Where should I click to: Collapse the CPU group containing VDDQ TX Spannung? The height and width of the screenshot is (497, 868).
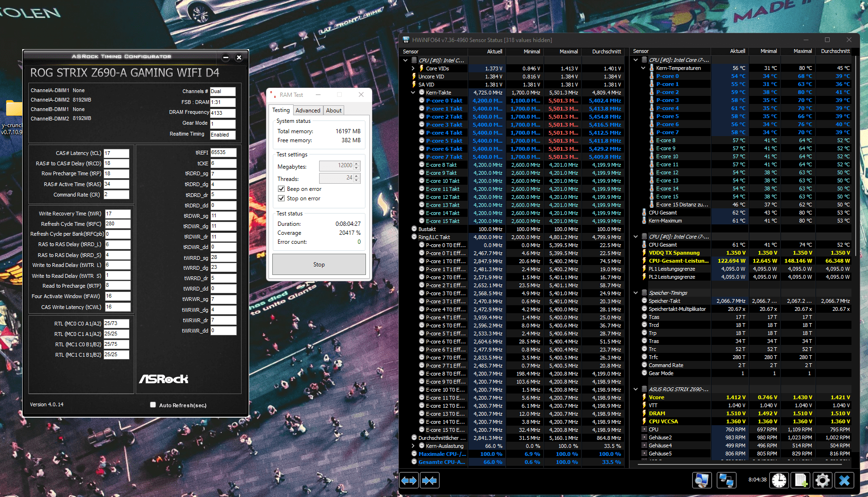(635, 237)
